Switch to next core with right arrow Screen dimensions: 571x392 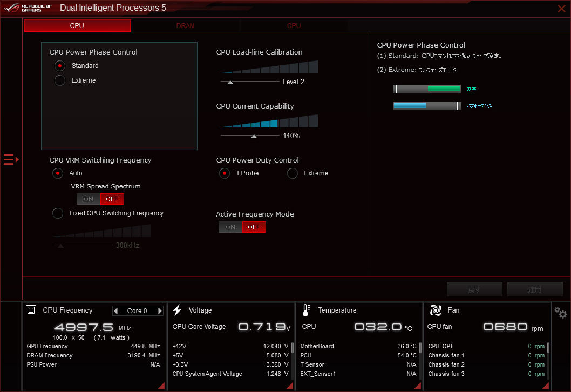tap(160, 311)
